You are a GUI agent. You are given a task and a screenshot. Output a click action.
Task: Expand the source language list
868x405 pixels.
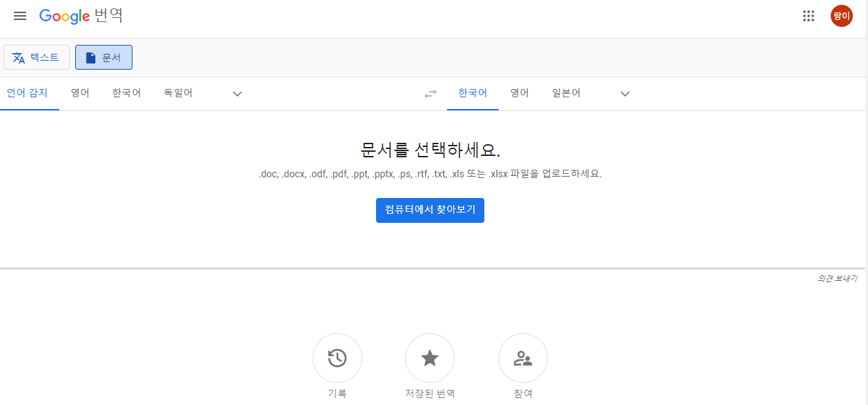click(x=237, y=94)
